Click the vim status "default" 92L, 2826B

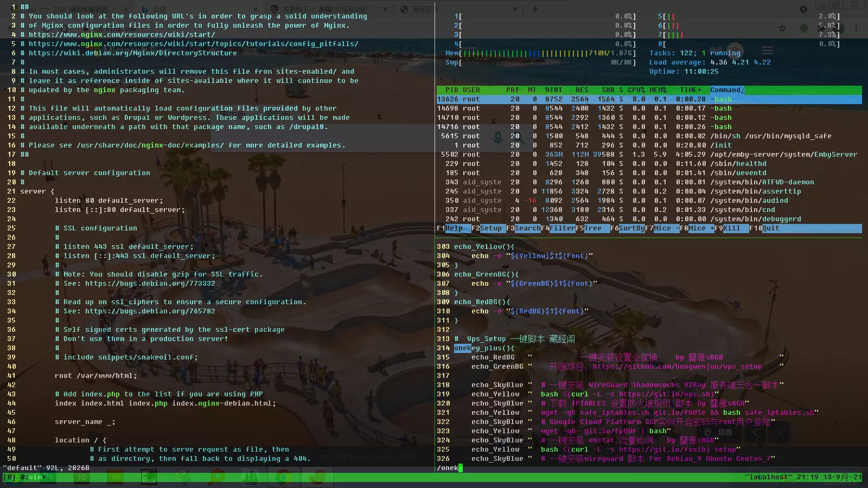pos(46,468)
